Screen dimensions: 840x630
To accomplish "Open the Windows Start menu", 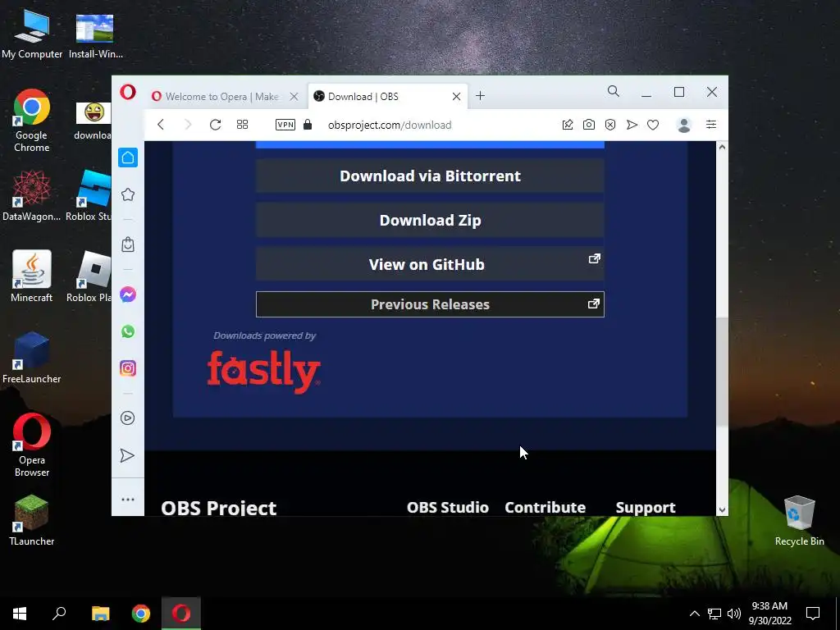I will coord(20,614).
